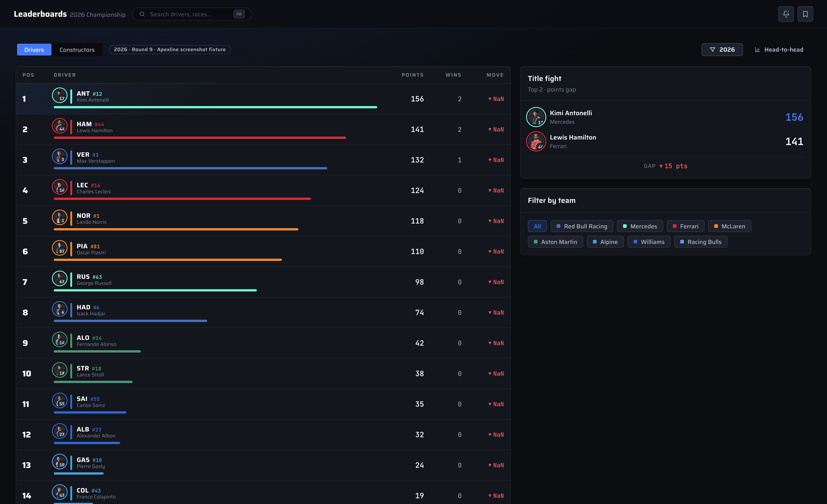
Task: Click Franco Colapinto's driver avatar
Action: 60,492
